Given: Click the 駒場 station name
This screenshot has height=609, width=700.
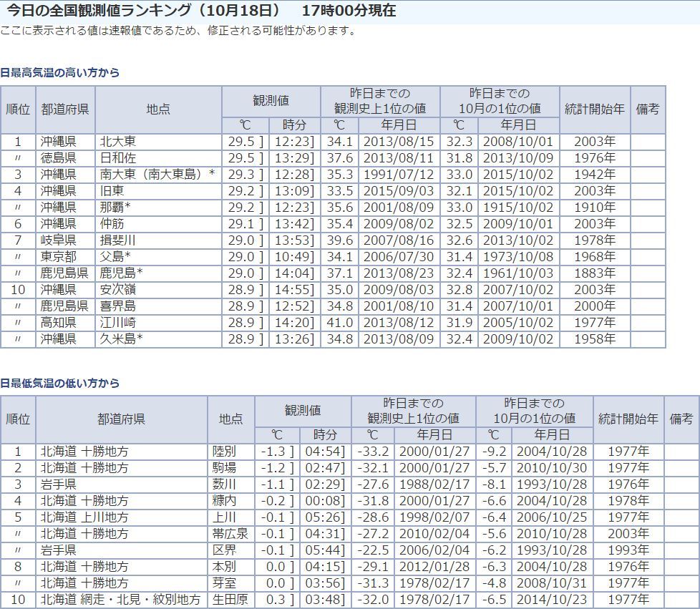Looking at the screenshot, I should pyautogui.click(x=224, y=468).
